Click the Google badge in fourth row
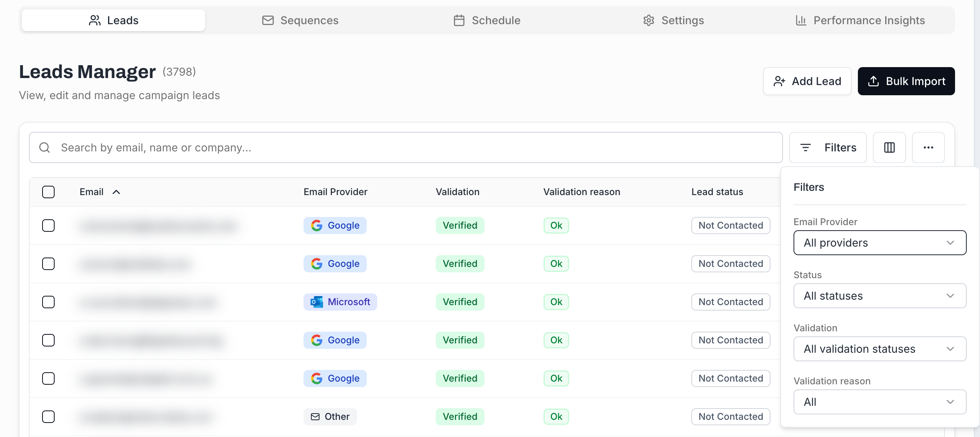Image resolution: width=980 pixels, height=437 pixels. (x=335, y=340)
